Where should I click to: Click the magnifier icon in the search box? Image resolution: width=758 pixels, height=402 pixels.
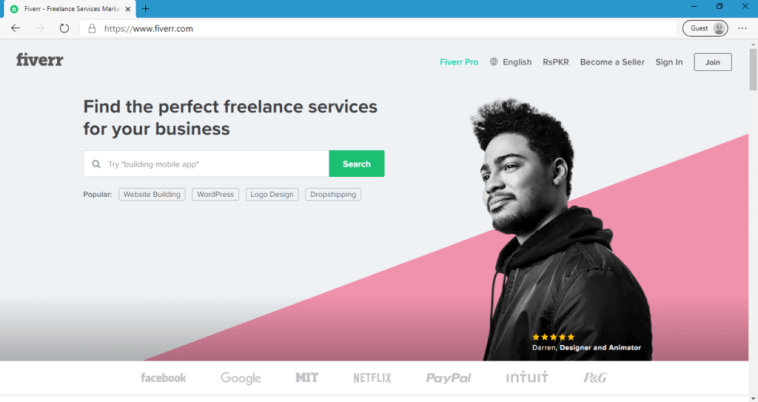pyautogui.click(x=96, y=164)
